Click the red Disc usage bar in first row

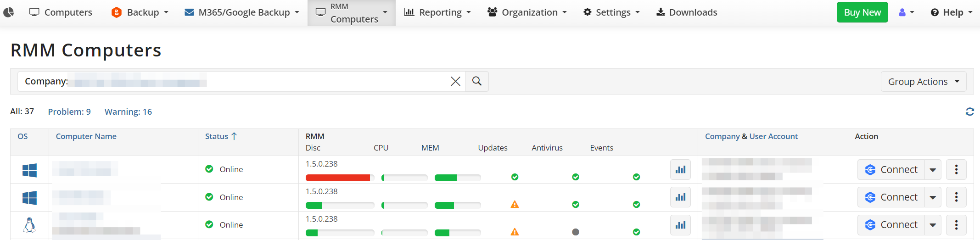tap(338, 178)
